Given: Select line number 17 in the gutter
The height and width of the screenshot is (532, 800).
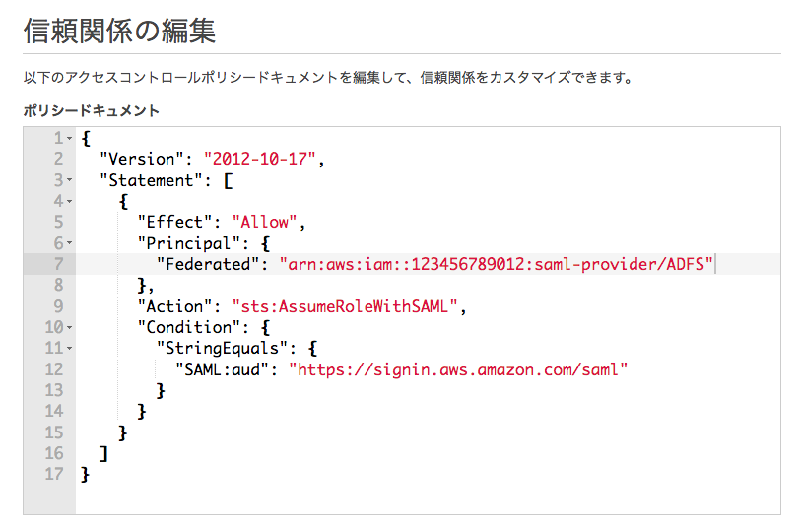Looking at the screenshot, I should tap(54, 474).
